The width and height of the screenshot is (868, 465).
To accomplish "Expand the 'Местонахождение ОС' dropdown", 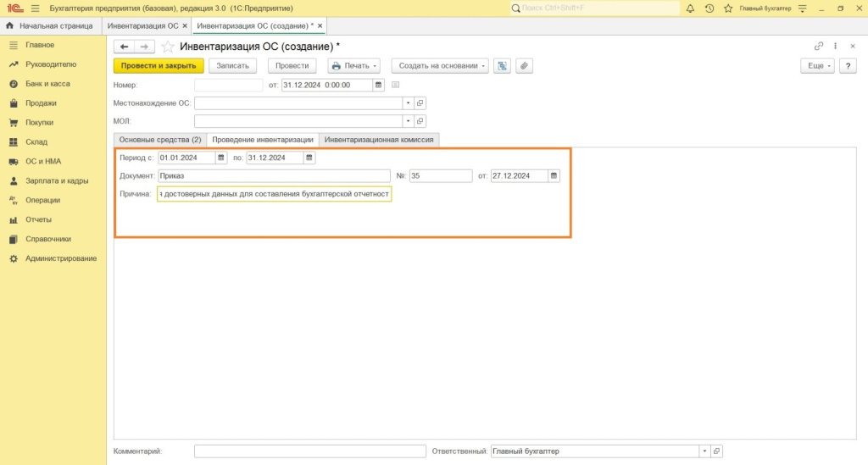I will click(408, 102).
